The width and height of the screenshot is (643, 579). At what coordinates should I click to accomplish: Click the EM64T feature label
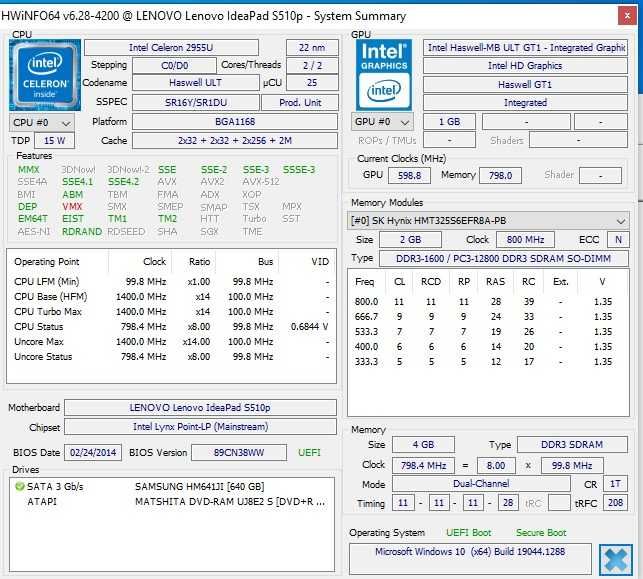33,219
